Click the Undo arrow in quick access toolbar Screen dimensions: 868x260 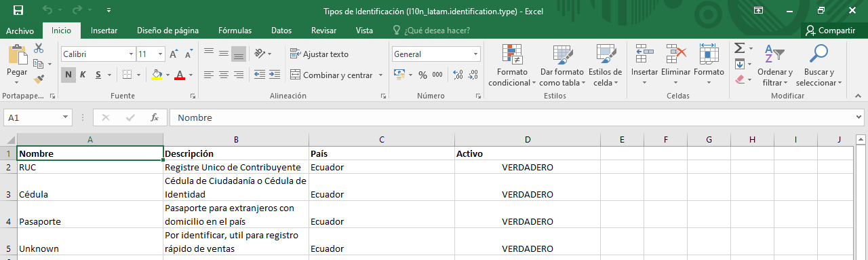tap(47, 10)
